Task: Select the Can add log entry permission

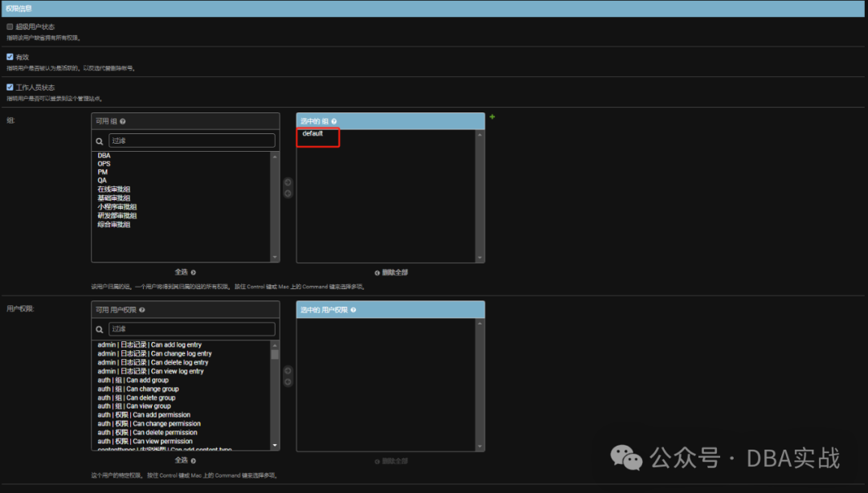Action: tap(149, 344)
